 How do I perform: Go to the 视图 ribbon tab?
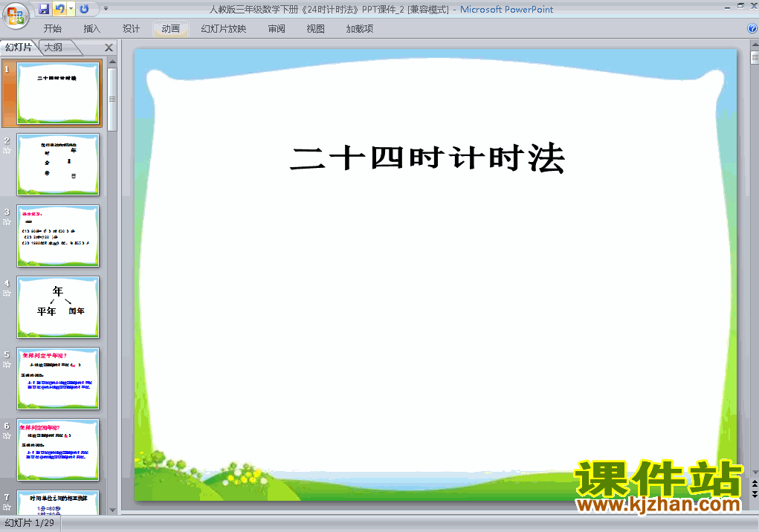coord(316,29)
